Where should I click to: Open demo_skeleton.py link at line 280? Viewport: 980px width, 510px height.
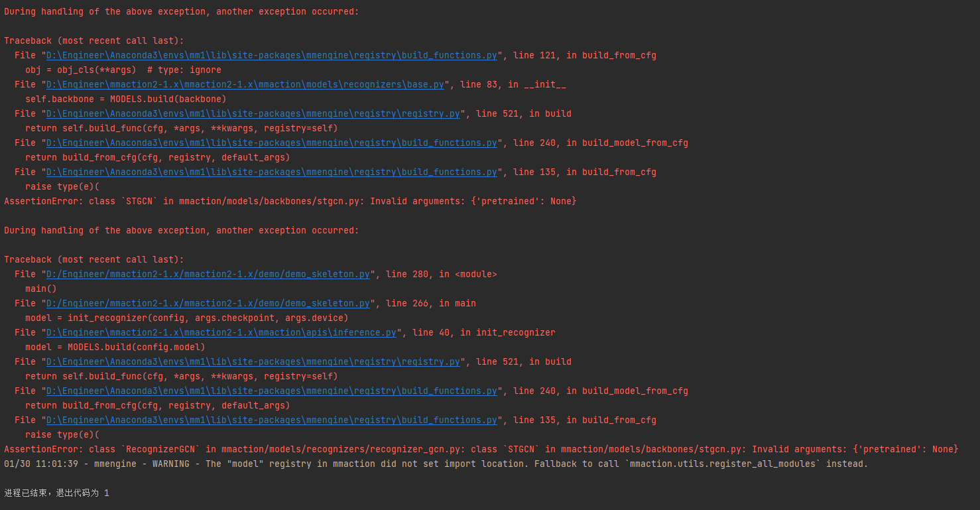point(207,274)
